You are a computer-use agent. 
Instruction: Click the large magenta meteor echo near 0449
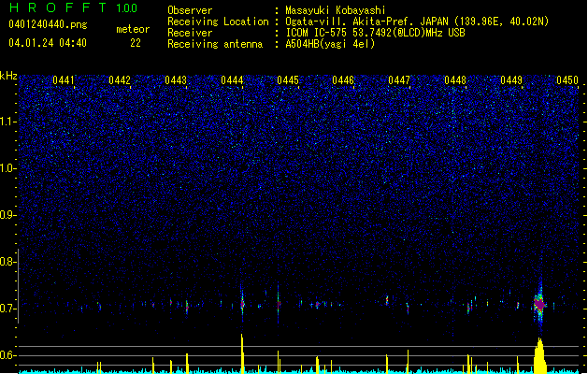539,304
